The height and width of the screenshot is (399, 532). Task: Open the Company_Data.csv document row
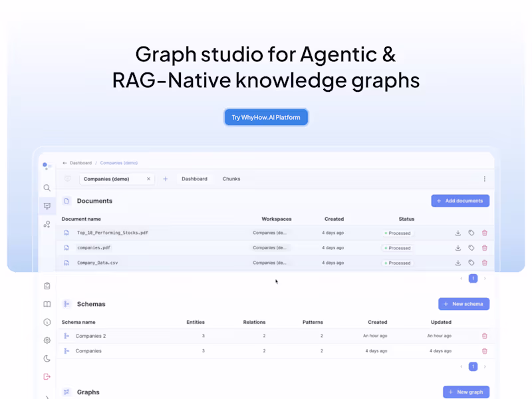[x=275, y=263]
